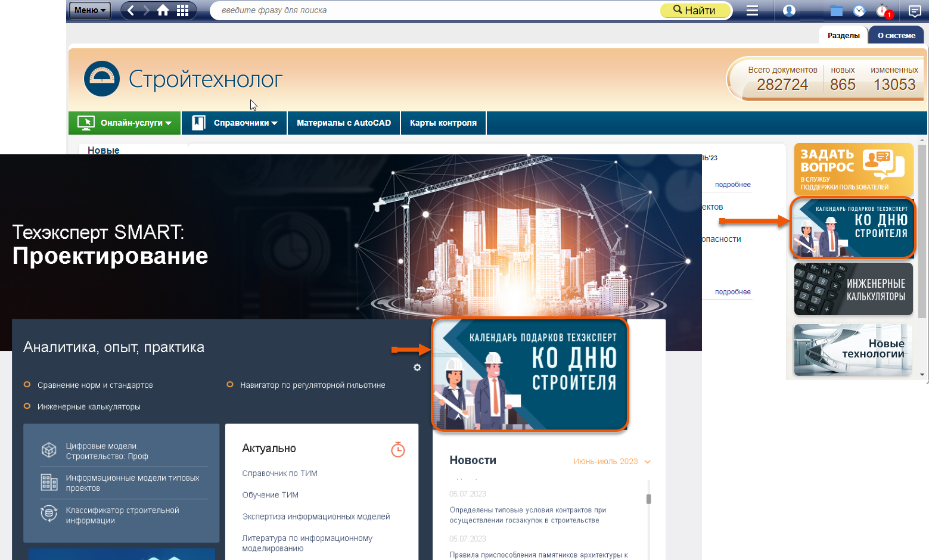929x560 pixels.
Task: Open Навигатор по регуляторной гильотине link
Action: (x=313, y=385)
